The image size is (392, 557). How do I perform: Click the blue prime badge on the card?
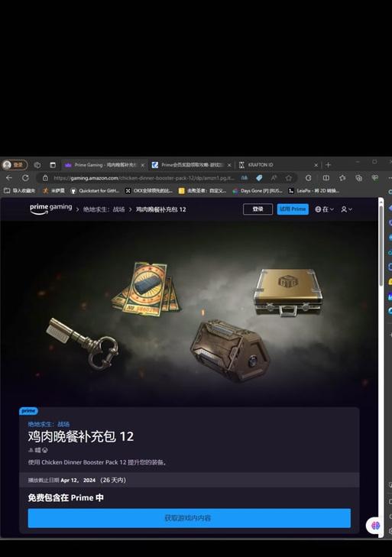[x=28, y=411]
